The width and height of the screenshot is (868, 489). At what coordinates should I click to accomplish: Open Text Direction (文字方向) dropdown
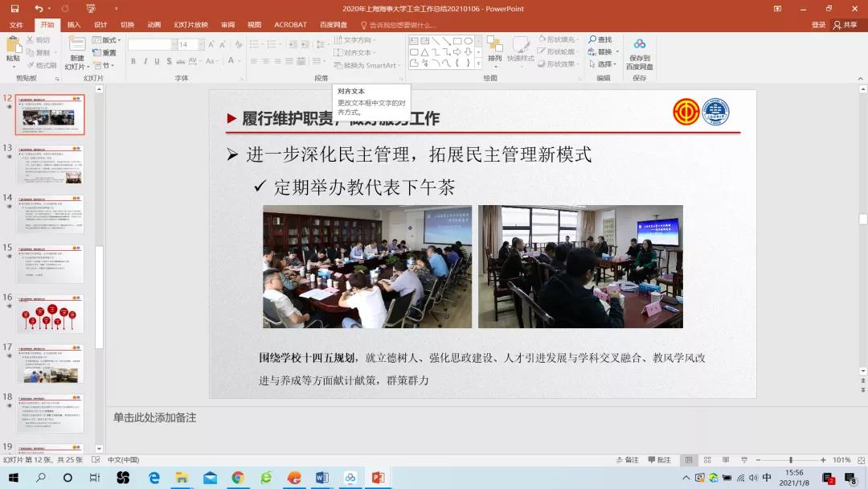point(355,40)
